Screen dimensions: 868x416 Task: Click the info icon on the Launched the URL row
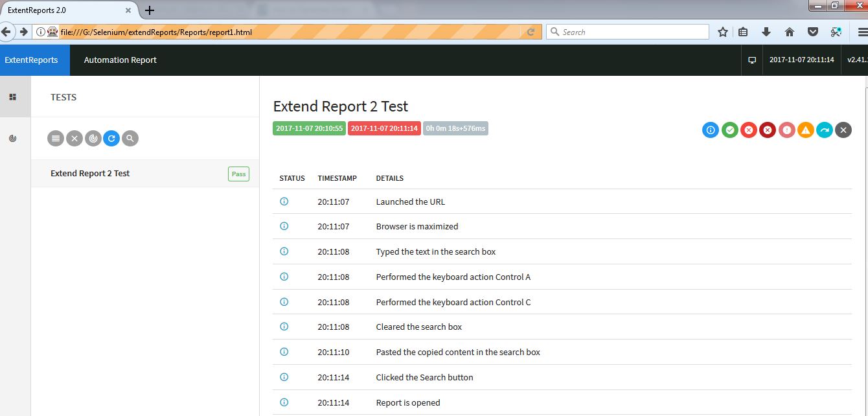[x=284, y=202]
